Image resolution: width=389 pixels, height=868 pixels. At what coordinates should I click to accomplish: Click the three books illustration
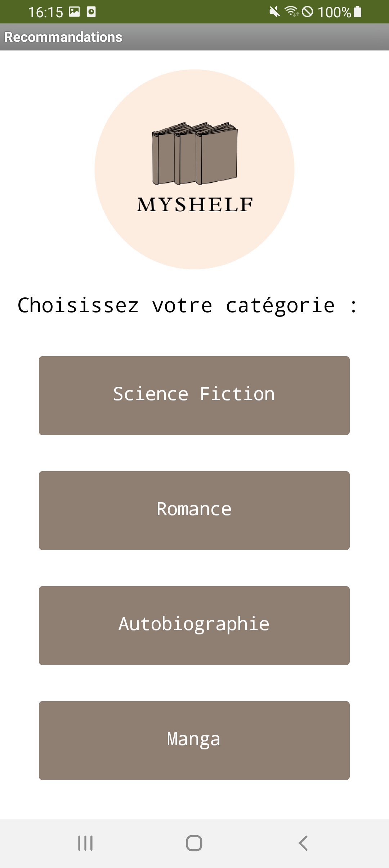click(x=194, y=154)
